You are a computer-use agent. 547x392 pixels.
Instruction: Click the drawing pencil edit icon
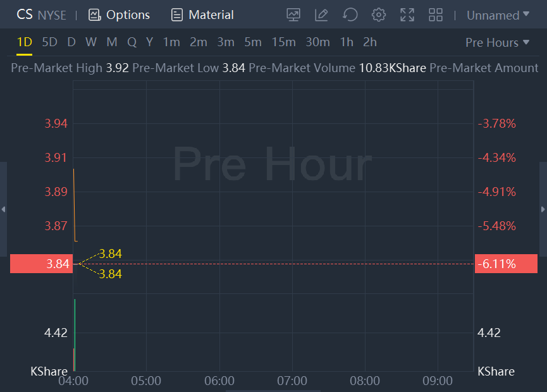coord(321,15)
